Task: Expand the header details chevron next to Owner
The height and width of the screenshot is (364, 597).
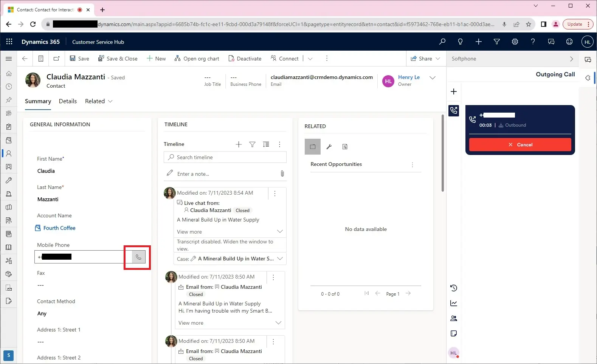Action: click(433, 78)
